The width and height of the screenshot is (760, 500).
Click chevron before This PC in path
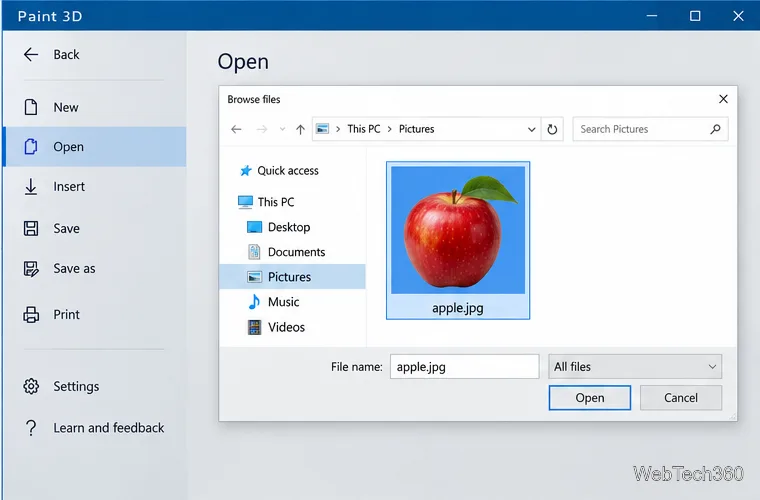pos(338,129)
